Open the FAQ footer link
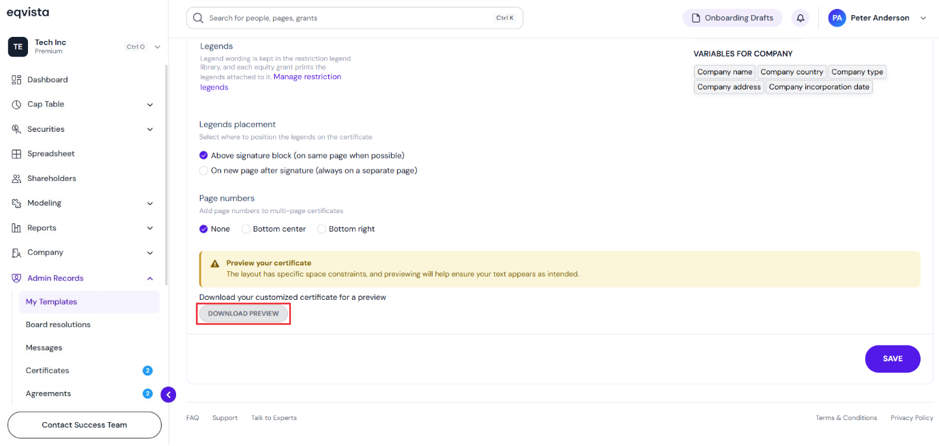Viewport: 939px width, 446px height. pos(192,418)
